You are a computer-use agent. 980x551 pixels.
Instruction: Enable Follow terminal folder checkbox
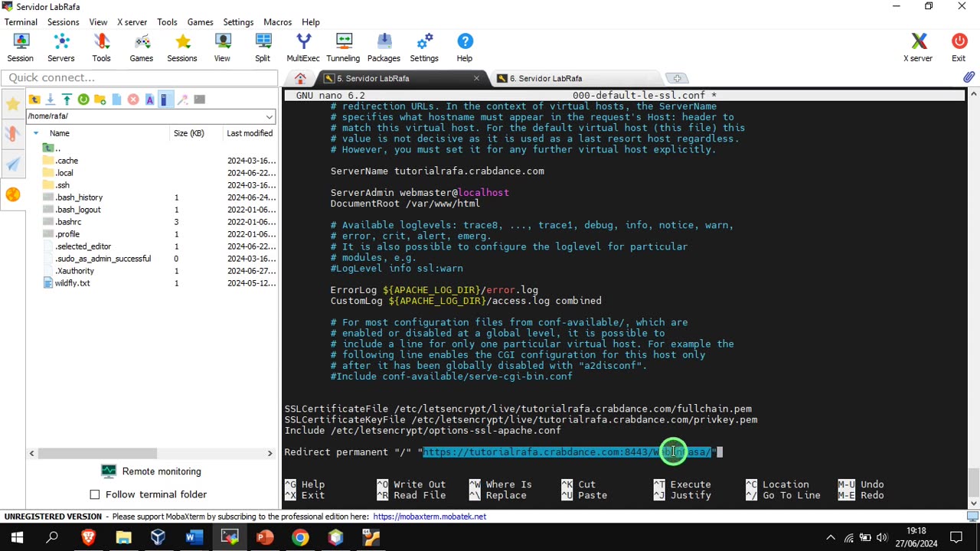click(95, 494)
